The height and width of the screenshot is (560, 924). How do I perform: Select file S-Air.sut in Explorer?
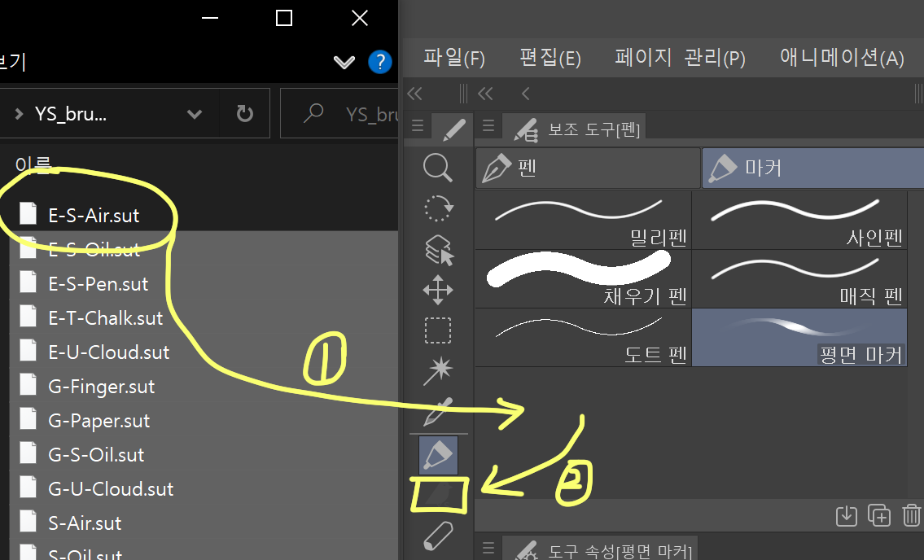pyautogui.click(x=85, y=523)
